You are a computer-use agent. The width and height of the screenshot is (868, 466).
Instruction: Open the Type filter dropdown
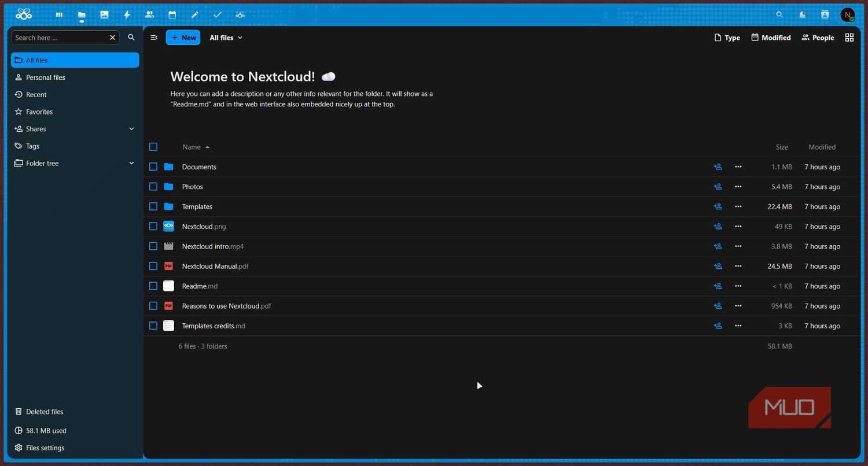727,38
